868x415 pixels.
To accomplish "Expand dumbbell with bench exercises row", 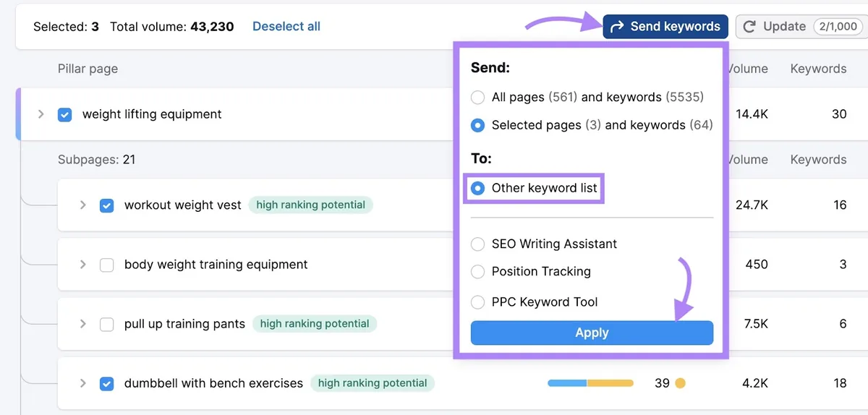I will click(83, 383).
